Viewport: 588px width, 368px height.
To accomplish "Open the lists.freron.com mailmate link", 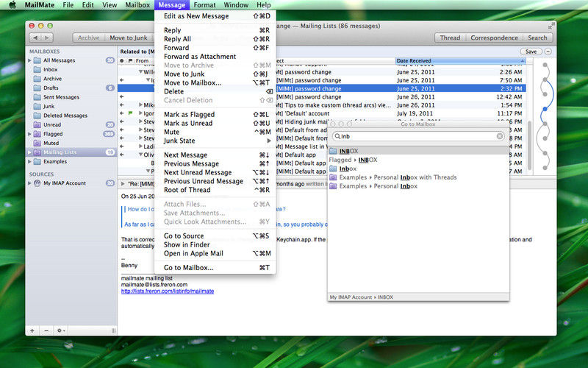I will 168,291.
